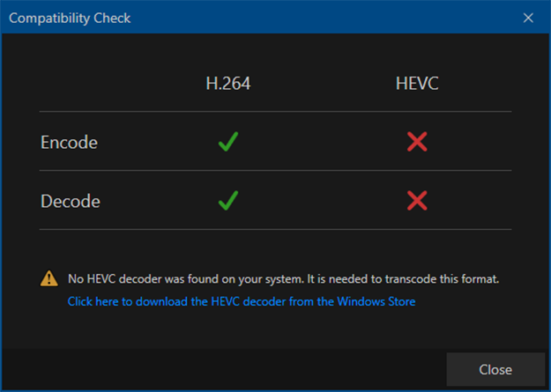Click the red HEVC Encode cross
The image size is (551, 392).
[x=417, y=142]
